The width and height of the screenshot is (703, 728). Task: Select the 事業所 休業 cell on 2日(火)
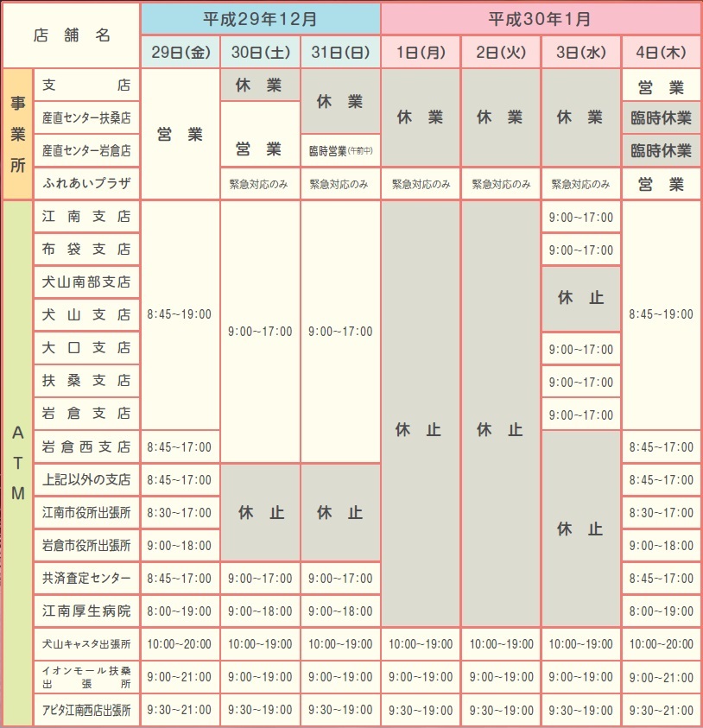tap(501, 118)
